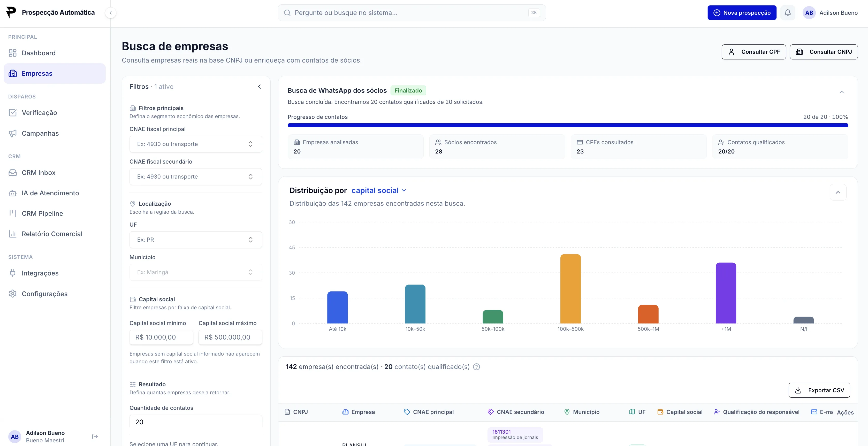Focus the Capital social máximo field
868x446 pixels.
[230, 337]
